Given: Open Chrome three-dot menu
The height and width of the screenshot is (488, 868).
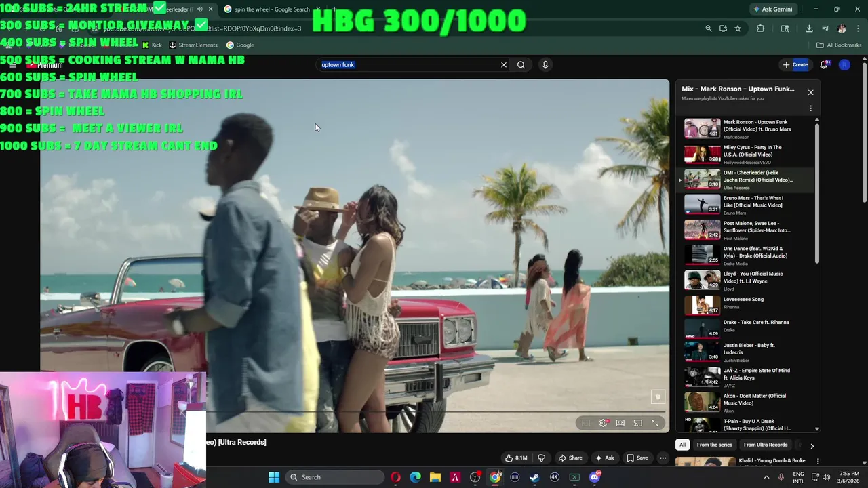Looking at the screenshot, I should (858, 28).
